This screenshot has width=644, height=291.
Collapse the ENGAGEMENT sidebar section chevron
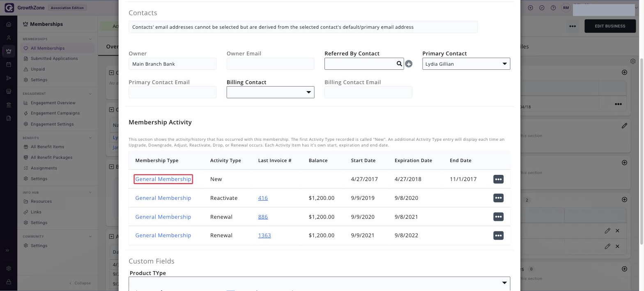90,94
